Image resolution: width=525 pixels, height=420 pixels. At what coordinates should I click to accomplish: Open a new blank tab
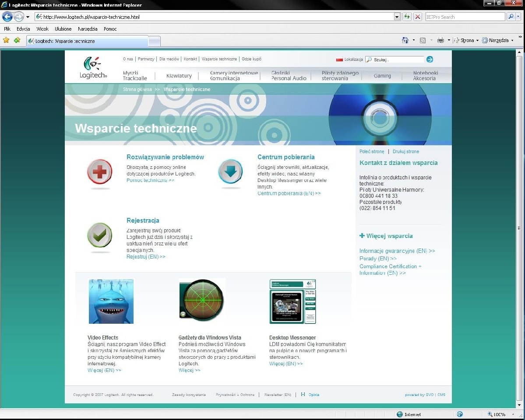tap(155, 42)
